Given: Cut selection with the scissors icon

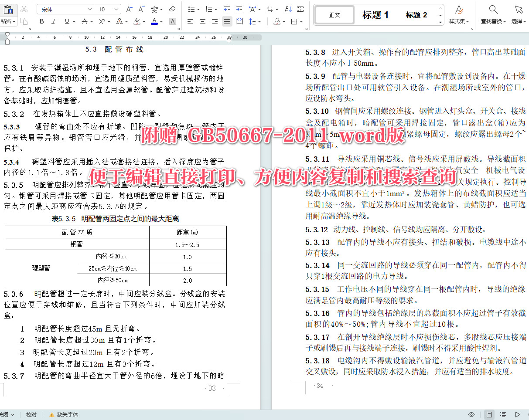Looking at the screenshot, I should [x=24, y=8].
